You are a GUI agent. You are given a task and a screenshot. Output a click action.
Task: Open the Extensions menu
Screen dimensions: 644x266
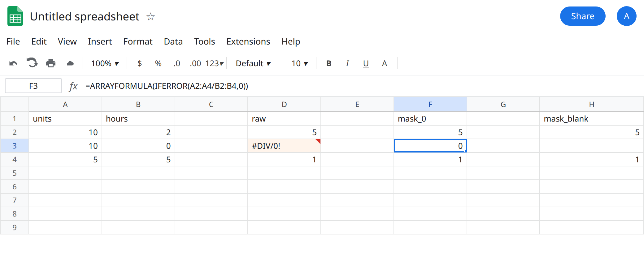(248, 41)
